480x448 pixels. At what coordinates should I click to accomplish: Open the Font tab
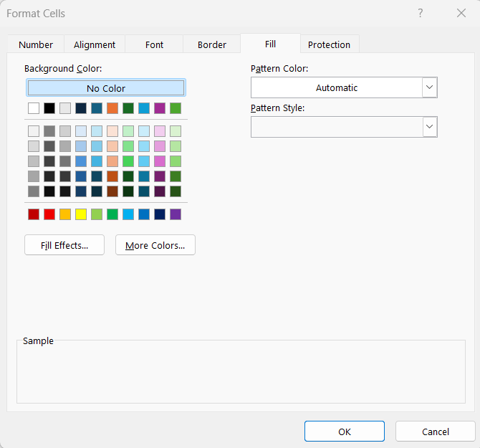click(x=154, y=44)
